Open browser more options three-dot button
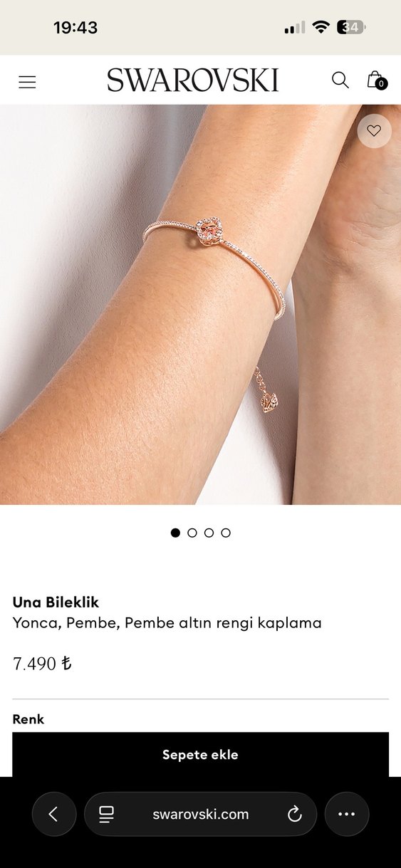This screenshot has height=868, width=401. click(347, 814)
